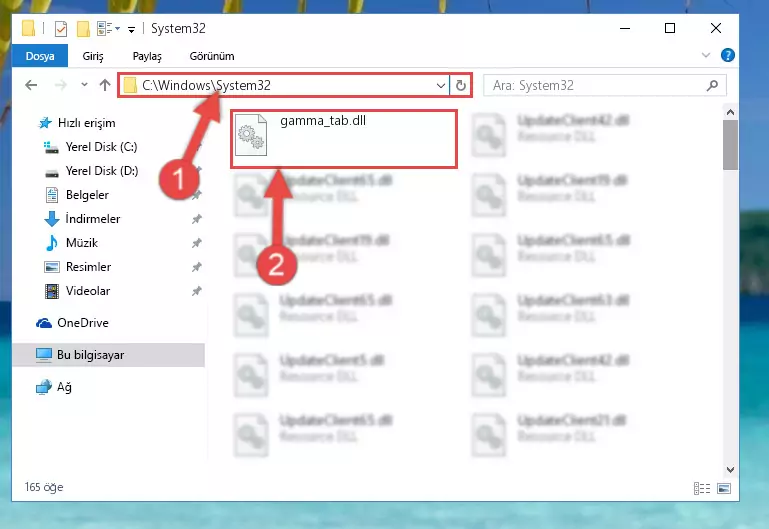Viewport: 769px width, 529px height.
Task: Expand the address bar history dropdown
Action: (x=440, y=85)
